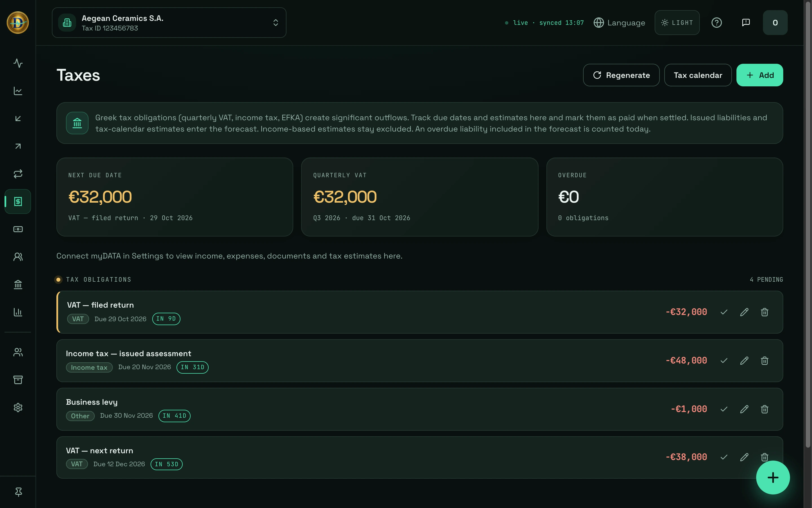Open the archive box sidebar icon

pyautogui.click(x=18, y=380)
